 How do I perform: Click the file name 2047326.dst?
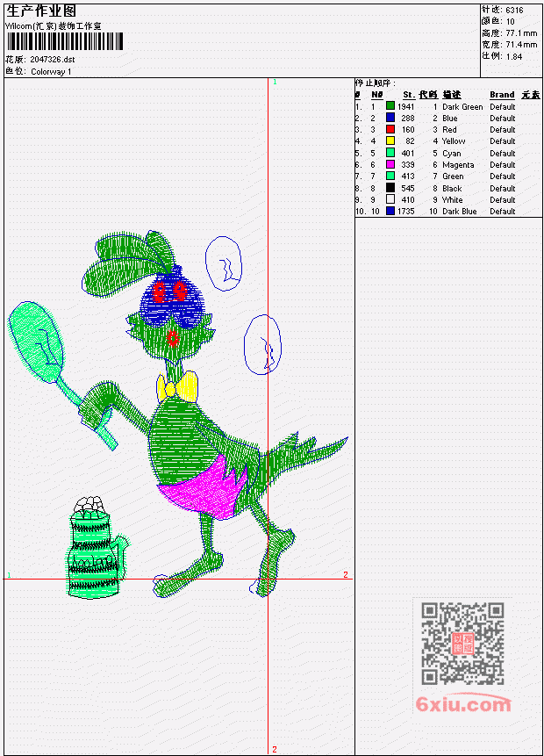coord(53,60)
